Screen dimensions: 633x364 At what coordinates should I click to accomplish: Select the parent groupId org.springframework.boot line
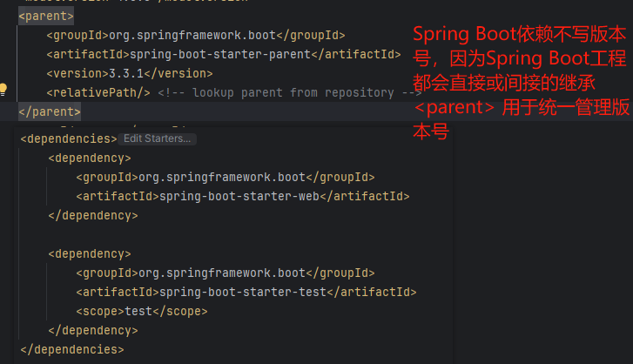[x=196, y=36]
